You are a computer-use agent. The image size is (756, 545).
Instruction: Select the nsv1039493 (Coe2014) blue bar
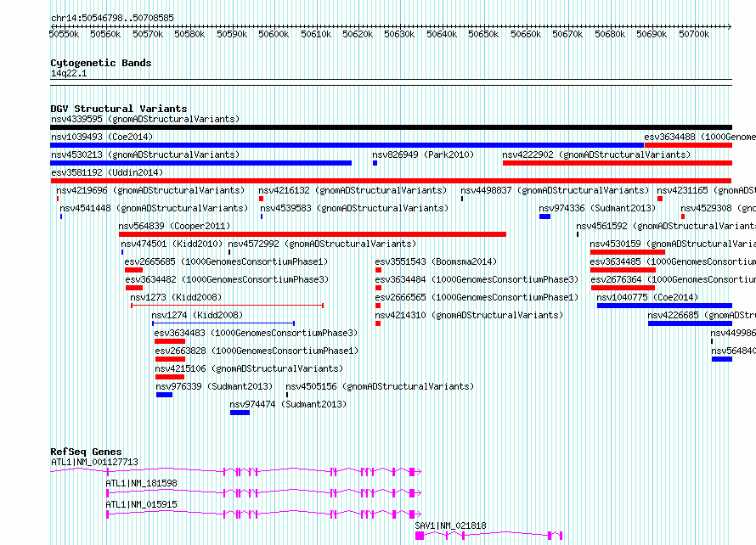pyautogui.click(x=347, y=145)
